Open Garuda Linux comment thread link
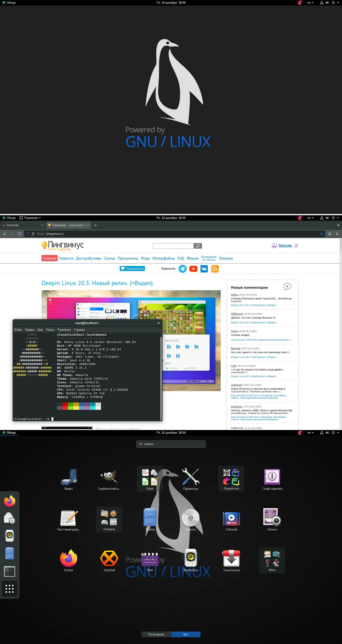Viewport: 342px width, 644px height. click(261, 340)
